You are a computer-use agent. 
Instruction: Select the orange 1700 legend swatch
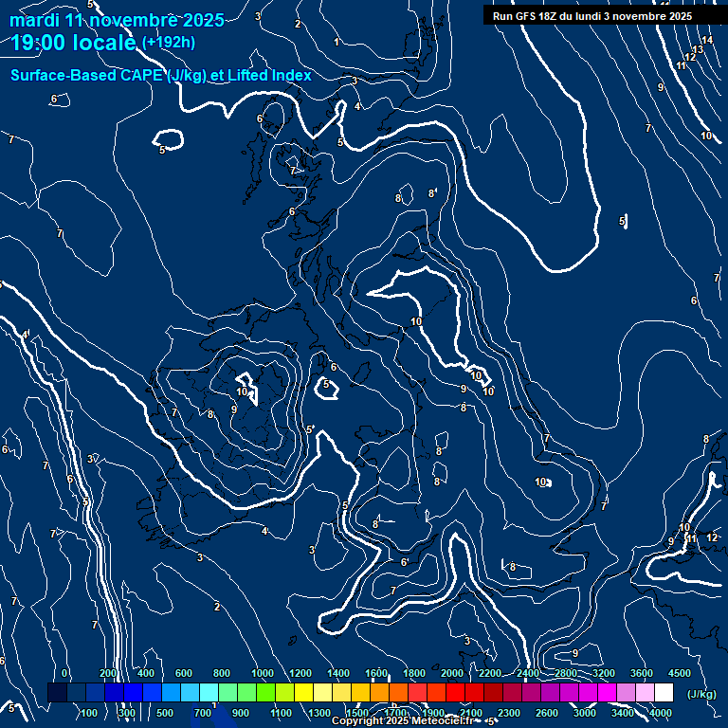[398, 693]
